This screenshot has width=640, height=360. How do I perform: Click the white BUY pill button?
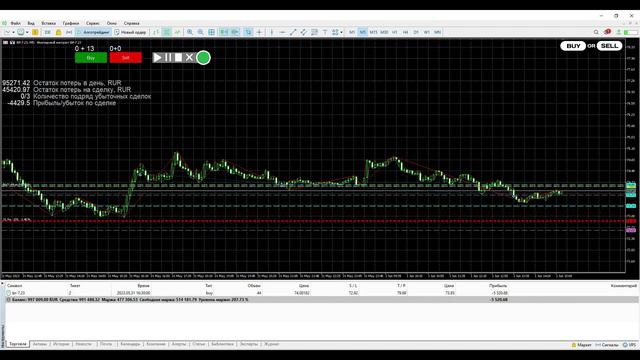pos(573,46)
